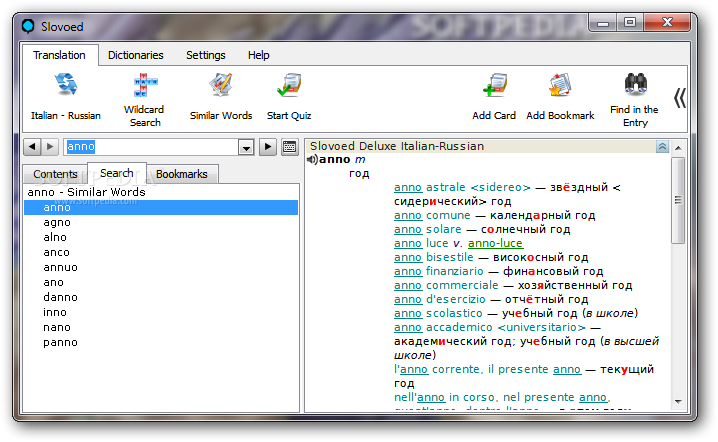Click the search field containing anno
This screenshot has height=442, width=718.
[x=151, y=147]
